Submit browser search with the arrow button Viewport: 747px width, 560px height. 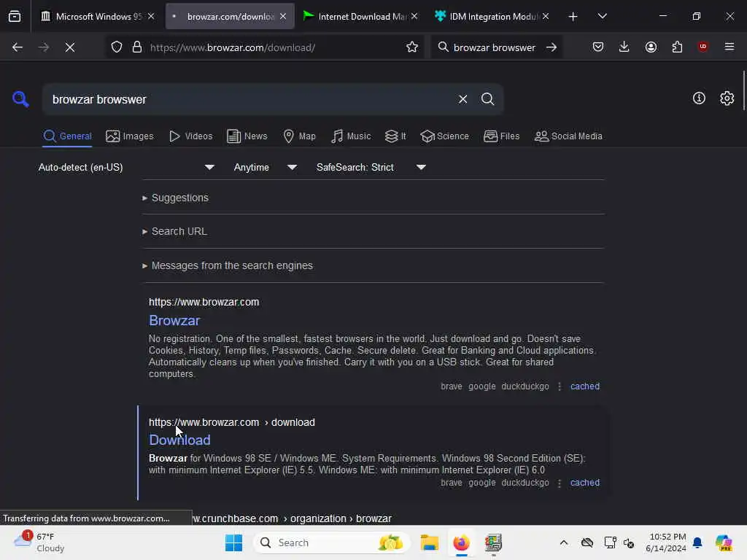551,47
